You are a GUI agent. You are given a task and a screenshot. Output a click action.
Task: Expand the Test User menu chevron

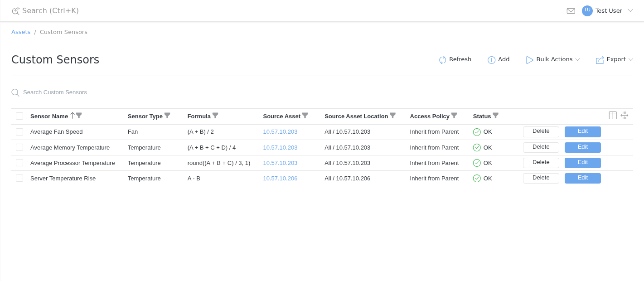tap(630, 10)
